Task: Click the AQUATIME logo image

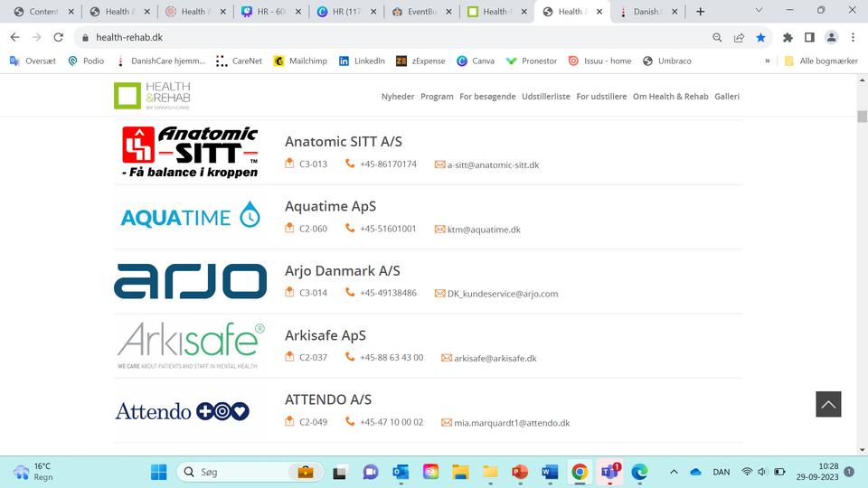Action: point(190,215)
